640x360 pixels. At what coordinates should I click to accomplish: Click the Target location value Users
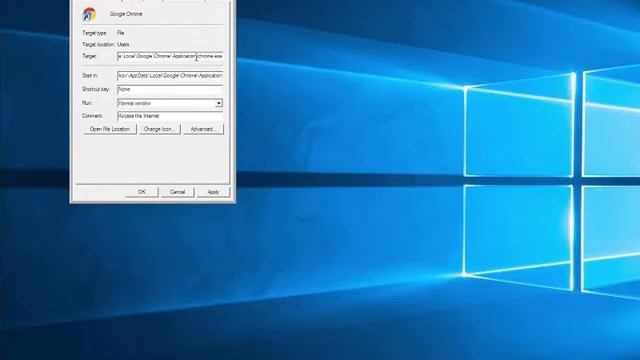point(123,44)
